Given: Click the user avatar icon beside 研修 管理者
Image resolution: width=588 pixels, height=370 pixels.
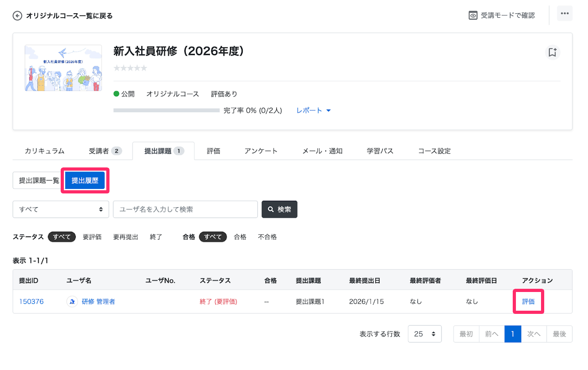Looking at the screenshot, I should click(72, 302).
